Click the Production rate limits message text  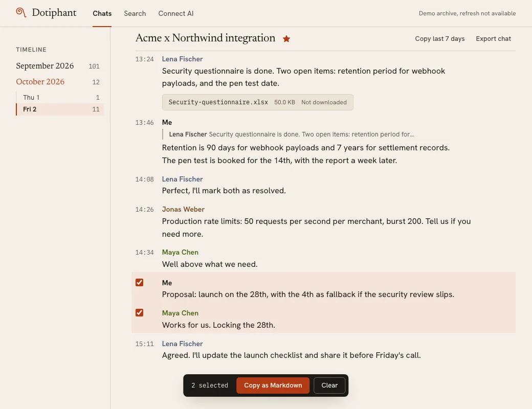click(x=316, y=228)
